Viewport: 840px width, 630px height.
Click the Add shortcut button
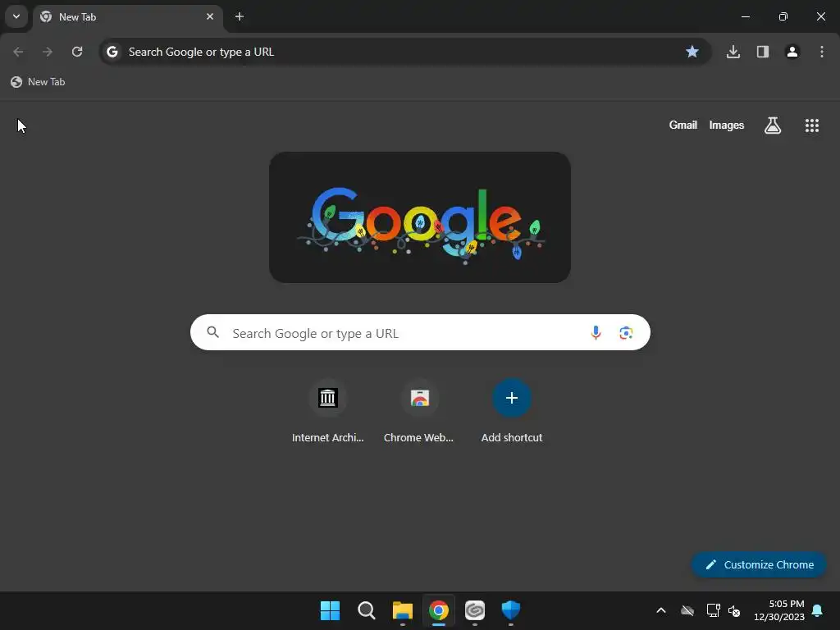[x=512, y=412]
